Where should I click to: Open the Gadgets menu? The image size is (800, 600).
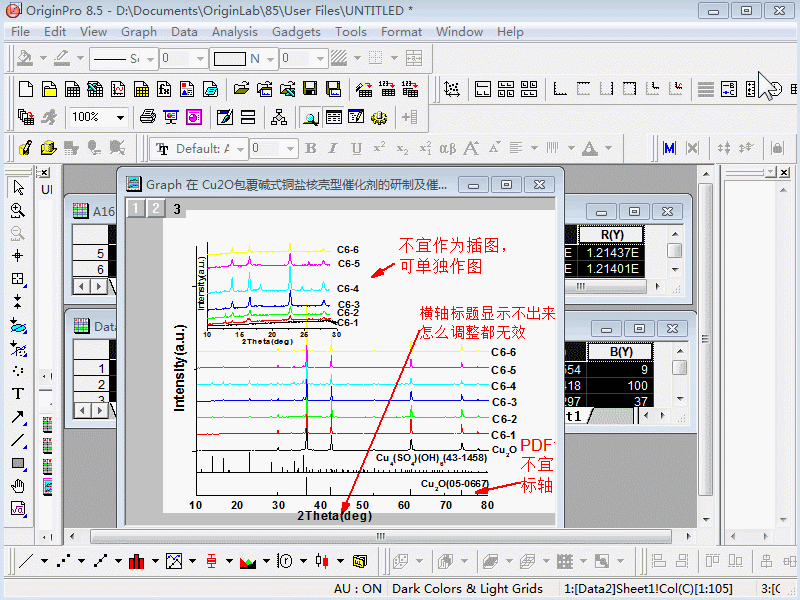coord(296,31)
